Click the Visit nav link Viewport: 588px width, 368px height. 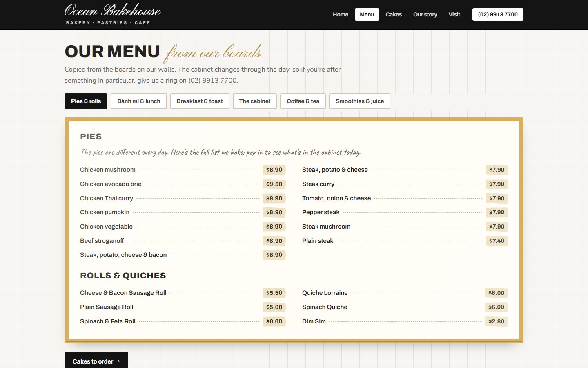pos(454,14)
